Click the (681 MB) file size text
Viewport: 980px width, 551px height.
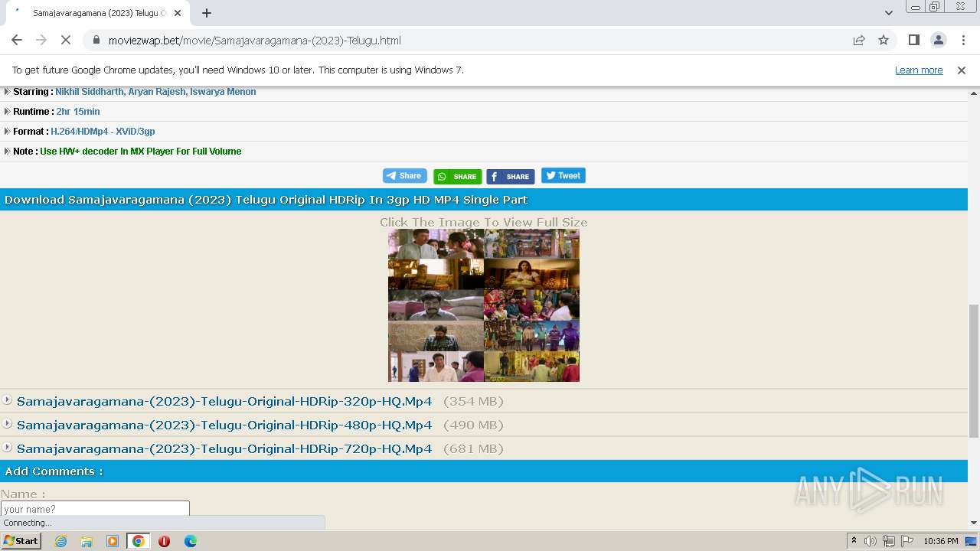click(473, 448)
